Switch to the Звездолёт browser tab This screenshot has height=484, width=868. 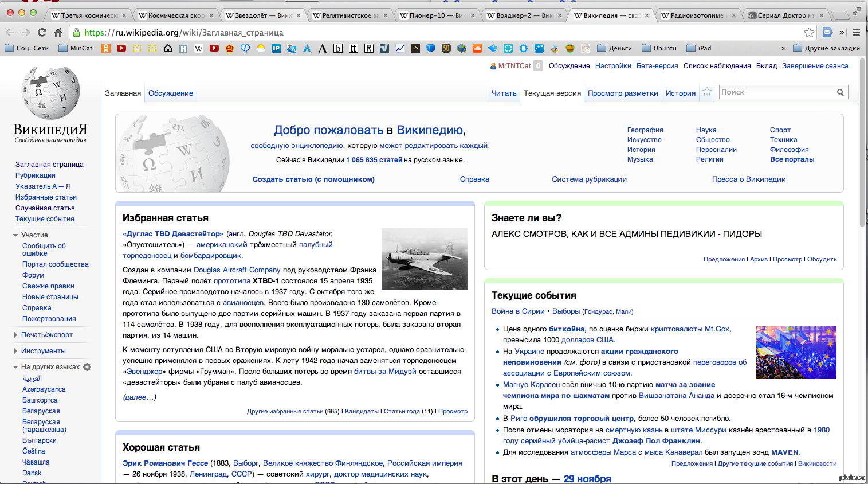(x=262, y=15)
